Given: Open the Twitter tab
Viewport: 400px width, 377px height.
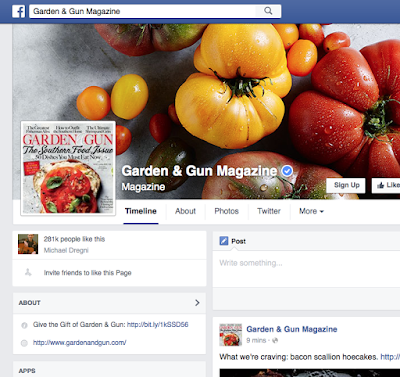Looking at the screenshot, I should (x=269, y=211).
